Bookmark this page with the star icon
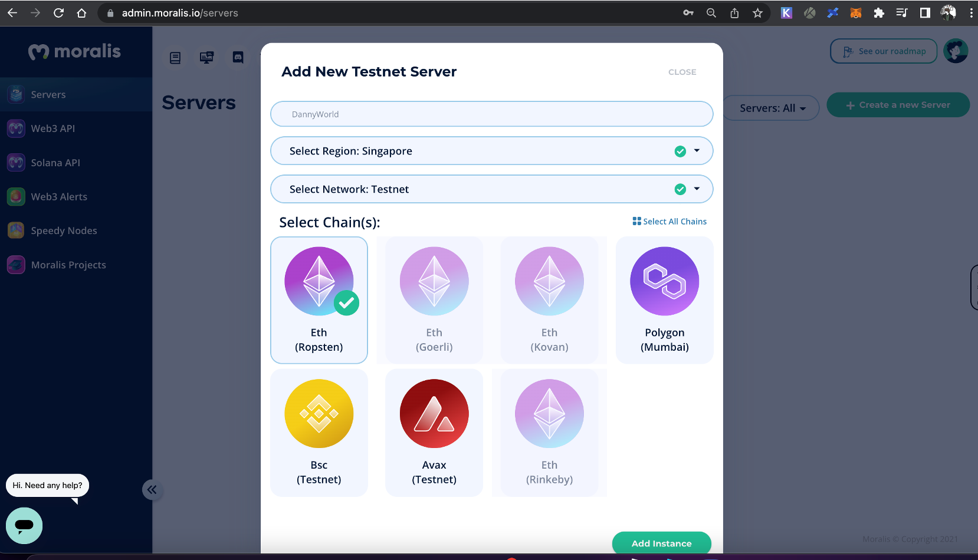This screenshot has width=978, height=560. (758, 12)
